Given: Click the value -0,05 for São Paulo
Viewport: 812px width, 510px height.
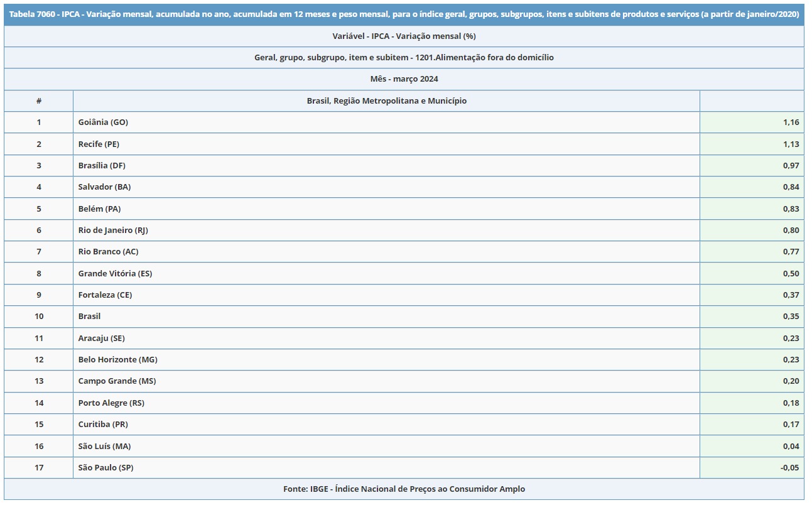Looking at the screenshot, I should pos(789,467).
